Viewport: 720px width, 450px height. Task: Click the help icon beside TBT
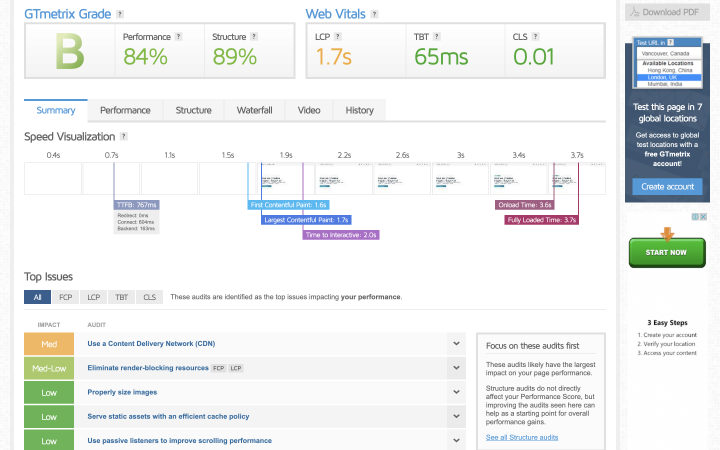pyautogui.click(x=437, y=37)
